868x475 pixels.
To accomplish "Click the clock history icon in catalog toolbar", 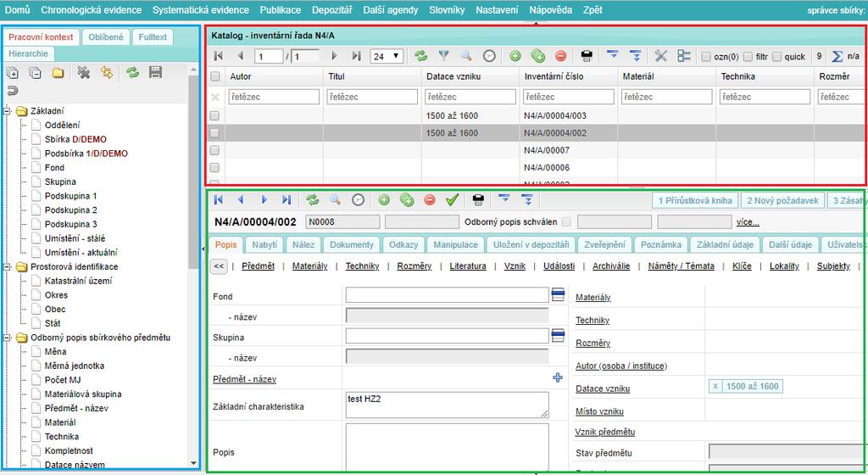I will (x=489, y=56).
